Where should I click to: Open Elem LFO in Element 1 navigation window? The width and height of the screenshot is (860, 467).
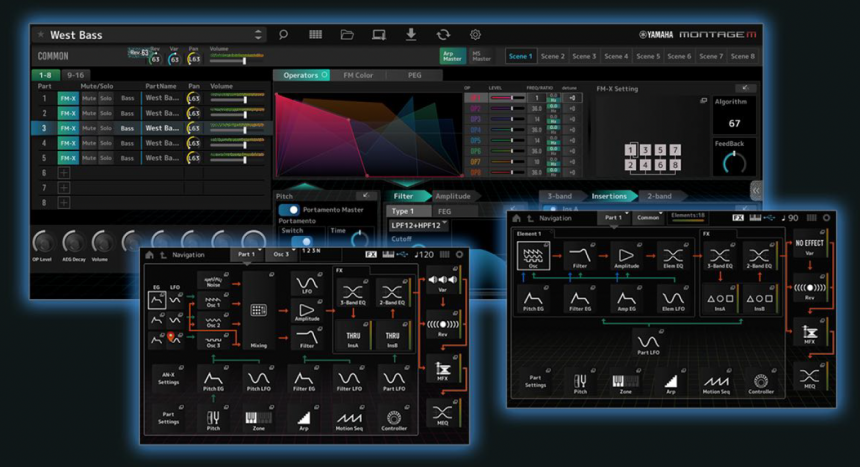coord(673,300)
